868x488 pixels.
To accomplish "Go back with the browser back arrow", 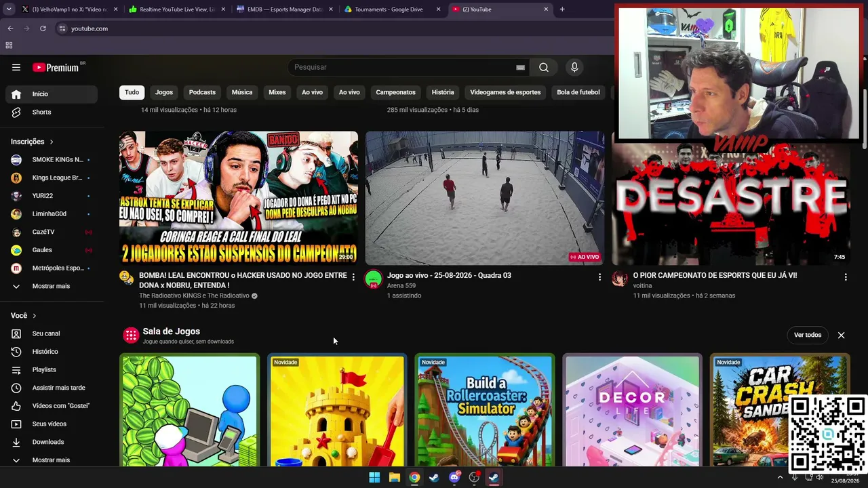I will pyautogui.click(x=10, y=28).
